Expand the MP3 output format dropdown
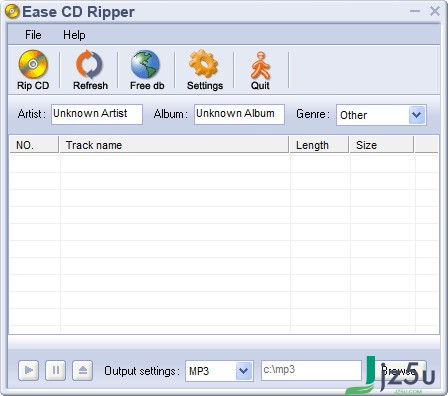 tap(244, 370)
